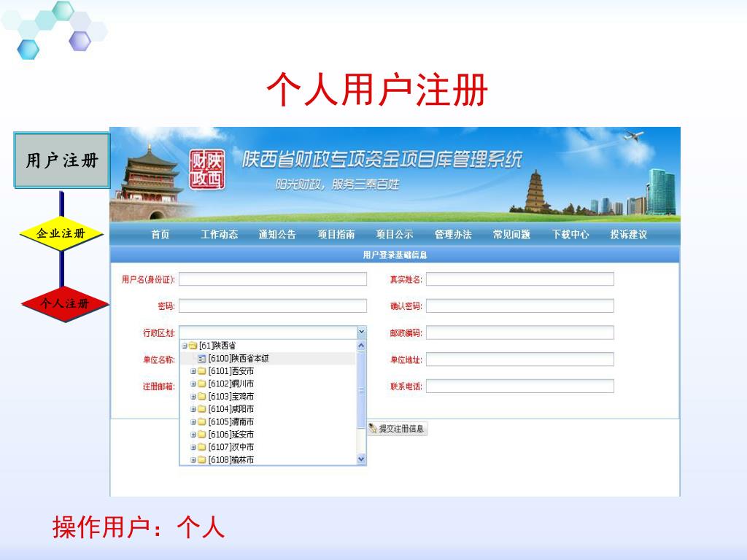The height and width of the screenshot is (560, 747).
Task: Expand the [6104]咸阳市 tree node
Action: [x=193, y=410]
